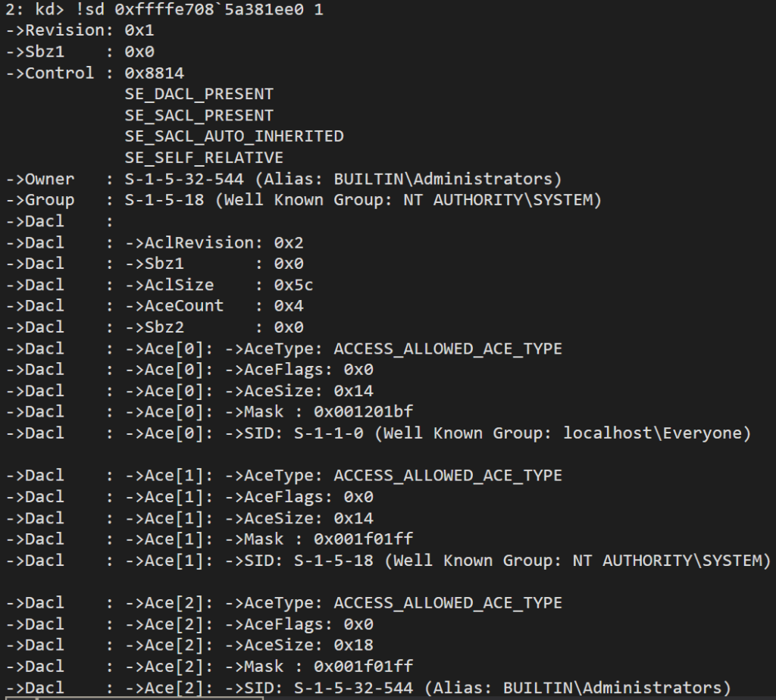Viewport: 776px width, 700px height.
Task: Click Ace[1] AceType ACCESS_ALLOWED_ACE_TYPE text
Action: pyautogui.click(x=448, y=476)
